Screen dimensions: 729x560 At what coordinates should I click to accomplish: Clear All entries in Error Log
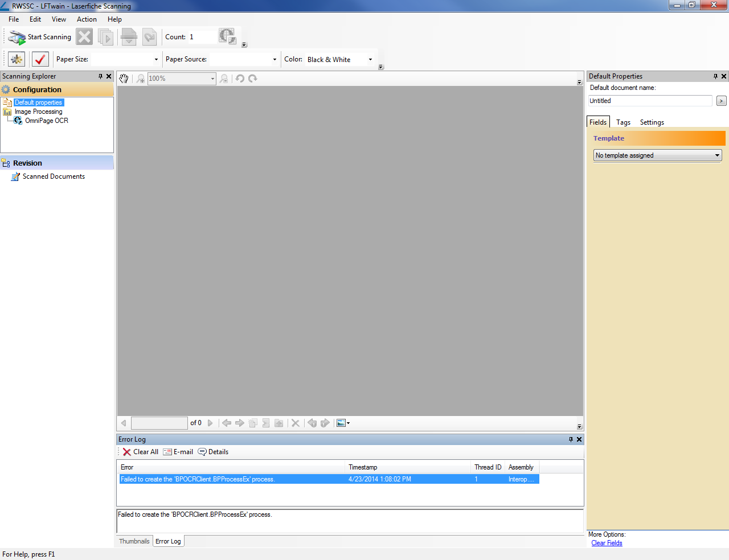(141, 452)
